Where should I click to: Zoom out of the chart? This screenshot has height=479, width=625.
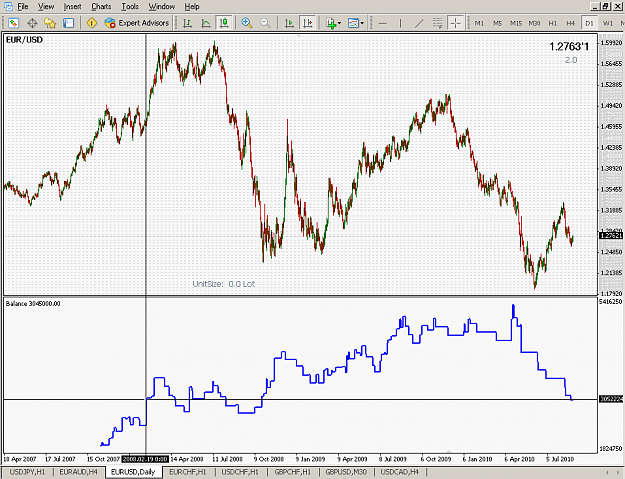265,23
